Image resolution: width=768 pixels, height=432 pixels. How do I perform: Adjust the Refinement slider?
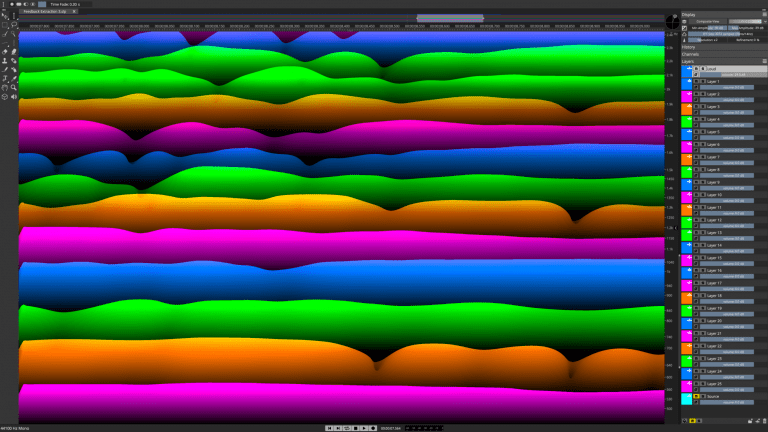click(747, 40)
